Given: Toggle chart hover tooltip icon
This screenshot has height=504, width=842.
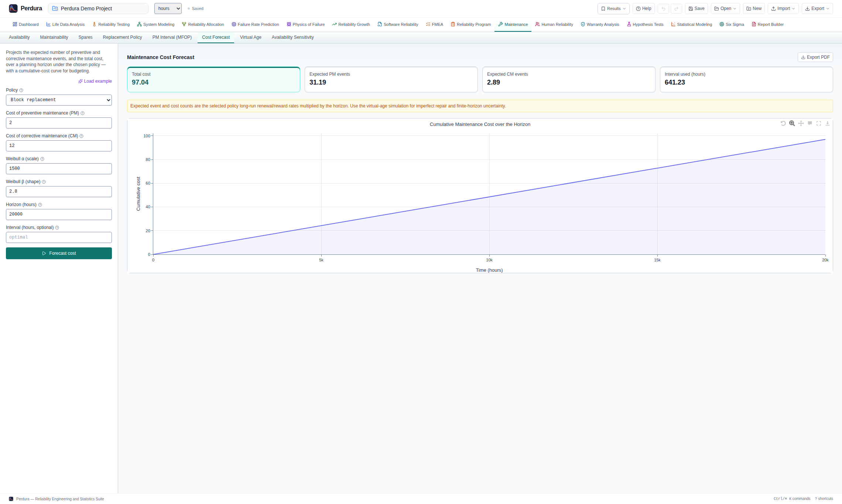Looking at the screenshot, I should [810, 123].
